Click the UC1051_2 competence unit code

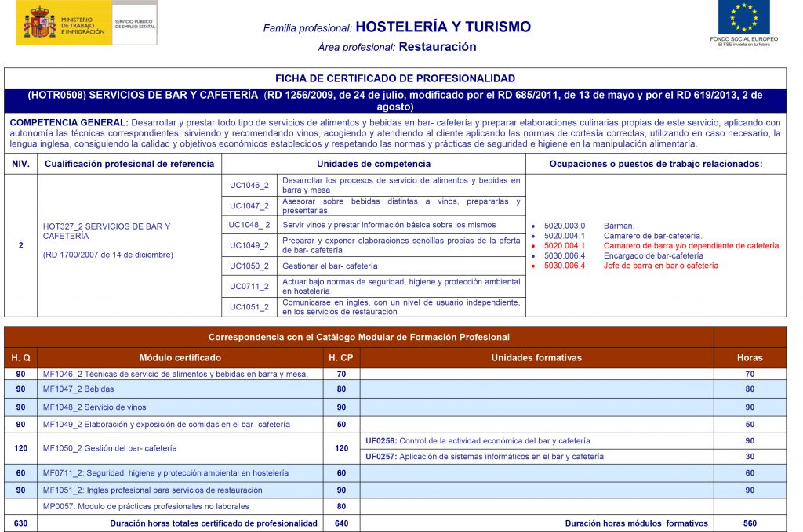coord(249,307)
